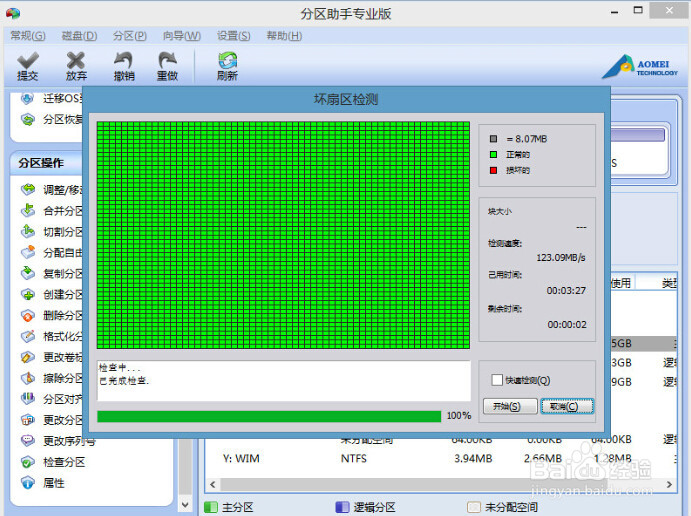691x516 pixels.
Task: Click the red 损坏的 legend swatch
Action: (x=493, y=170)
